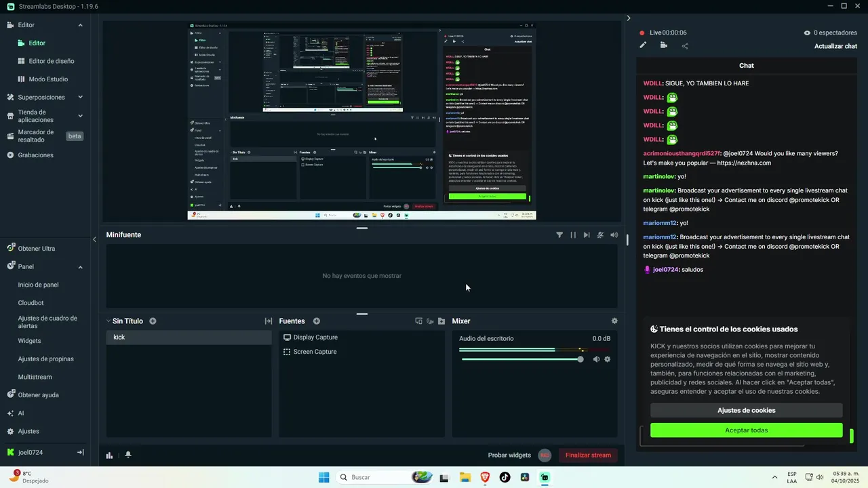Viewport: 868px width, 488px height.
Task: Add a source folder in Fuentes
Action: pyautogui.click(x=441, y=321)
